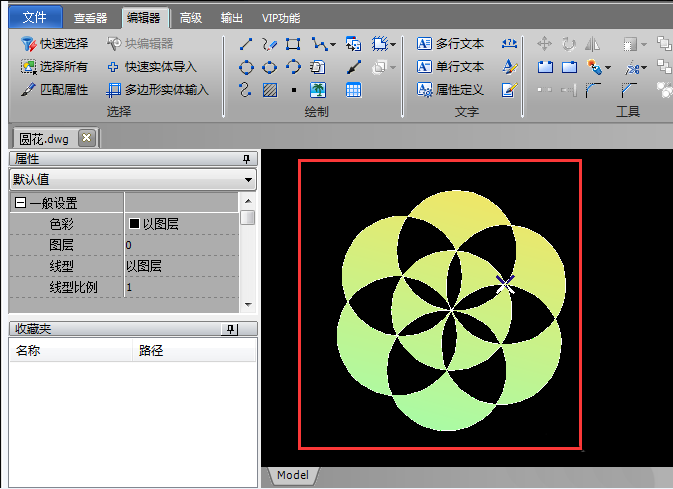Image resolution: width=673 pixels, height=489 pixels.
Task: Open the paint bucket tool dropdown
Action: (608, 67)
